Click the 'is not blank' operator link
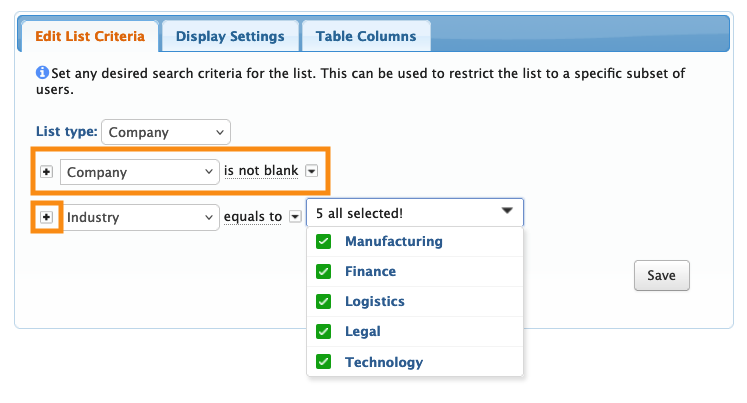This screenshot has height=403, width=747. [261, 172]
